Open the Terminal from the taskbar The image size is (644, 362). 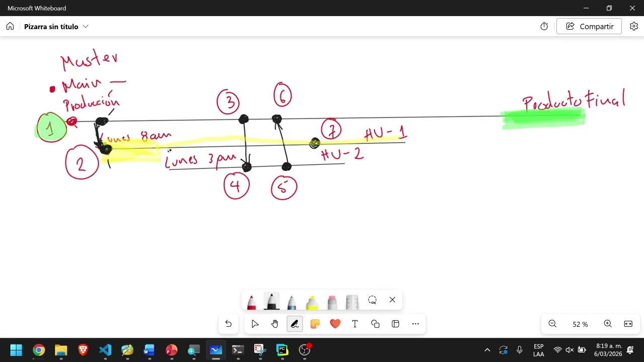point(238,350)
